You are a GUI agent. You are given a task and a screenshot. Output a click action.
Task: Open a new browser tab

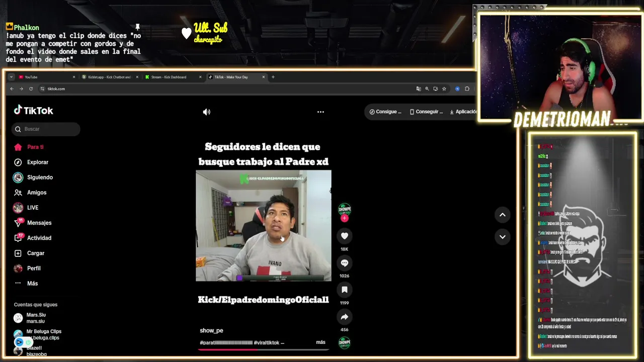click(273, 77)
